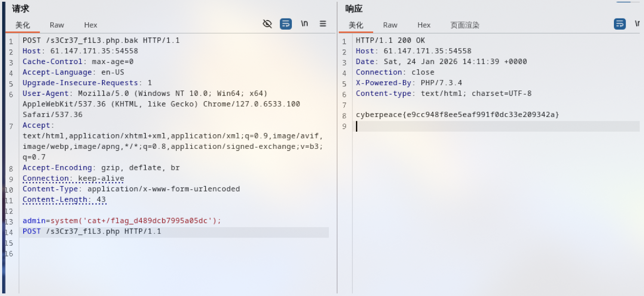Click the request Host header line

pyautogui.click(x=80, y=51)
